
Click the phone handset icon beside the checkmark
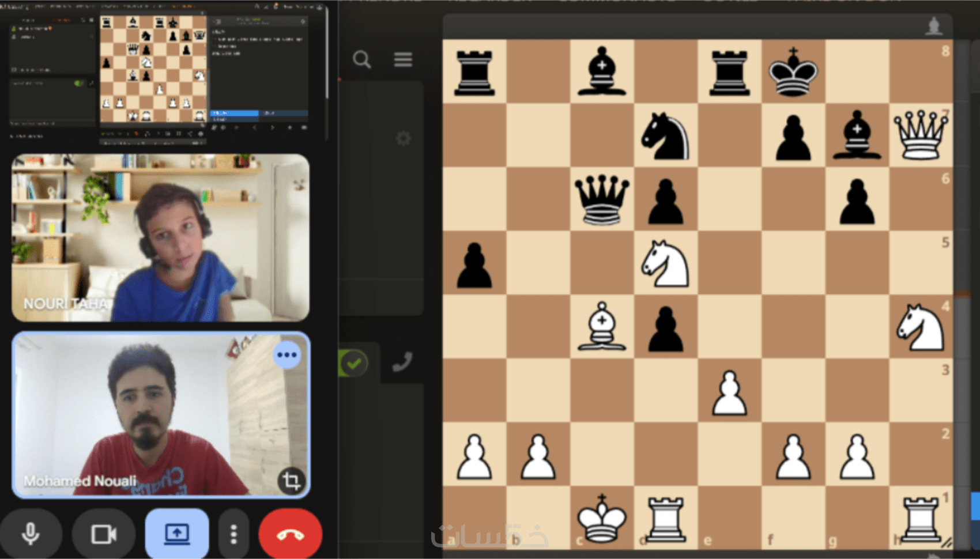click(x=402, y=362)
